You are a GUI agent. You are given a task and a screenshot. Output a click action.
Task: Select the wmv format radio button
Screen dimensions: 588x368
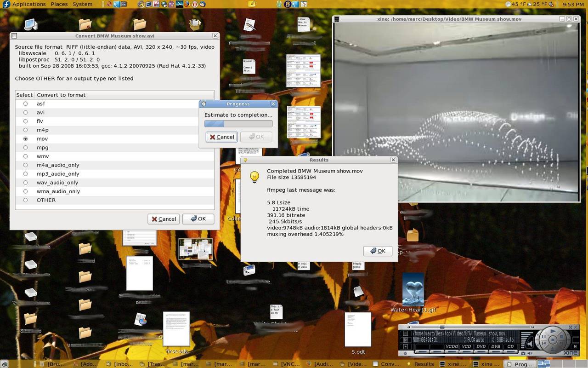pos(25,156)
